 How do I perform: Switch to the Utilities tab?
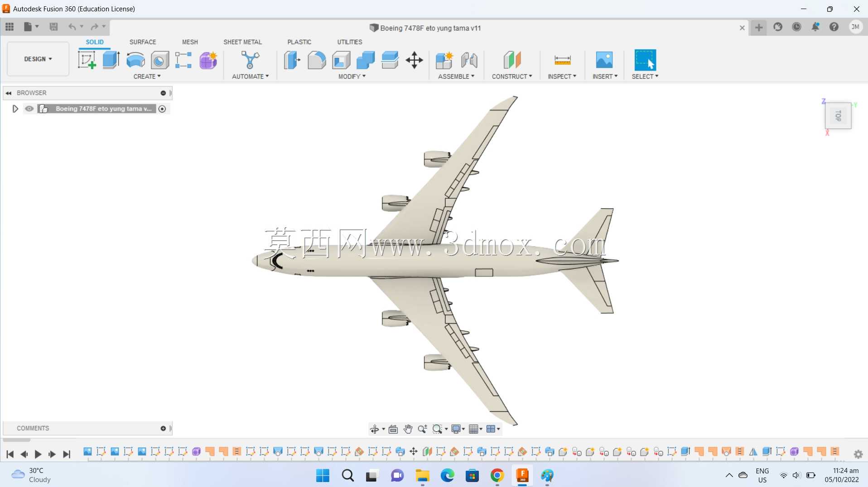pyautogui.click(x=349, y=42)
